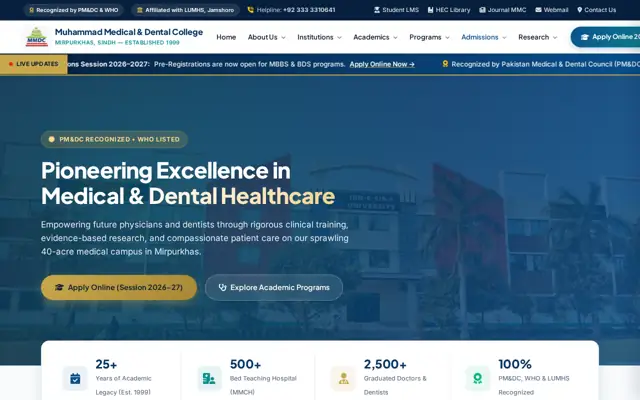Click Mirpurkhas, Sindh — Established 1999 tagline
Viewport: 640px width, 400px height.
[x=117, y=42]
